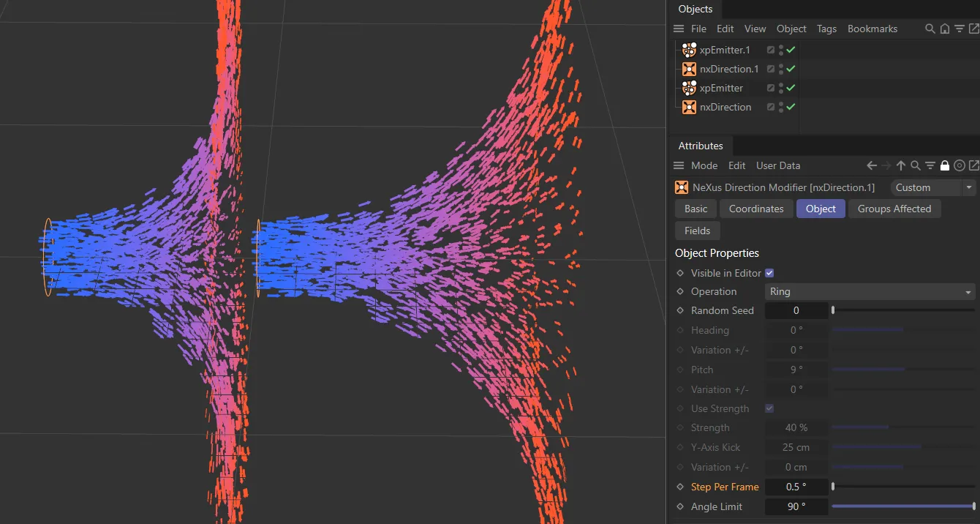Switch to the Coordinates tab
Image resolution: width=980 pixels, height=524 pixels.
pyautogui.click(x=756, y=209)
